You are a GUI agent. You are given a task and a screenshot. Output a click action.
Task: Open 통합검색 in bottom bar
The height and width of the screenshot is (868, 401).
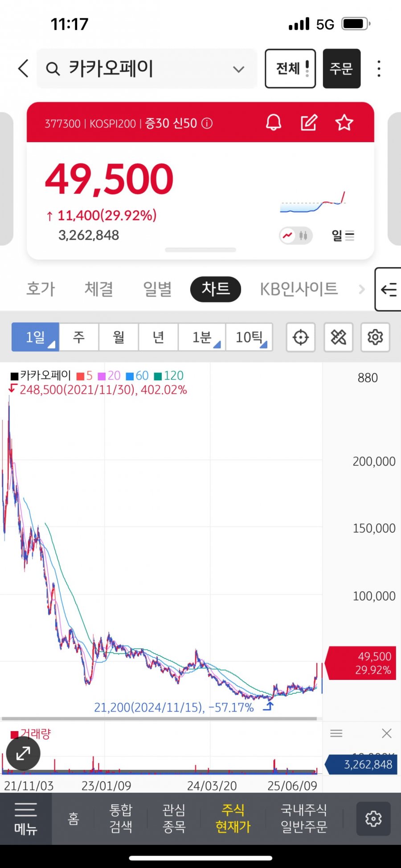(121, 819)
